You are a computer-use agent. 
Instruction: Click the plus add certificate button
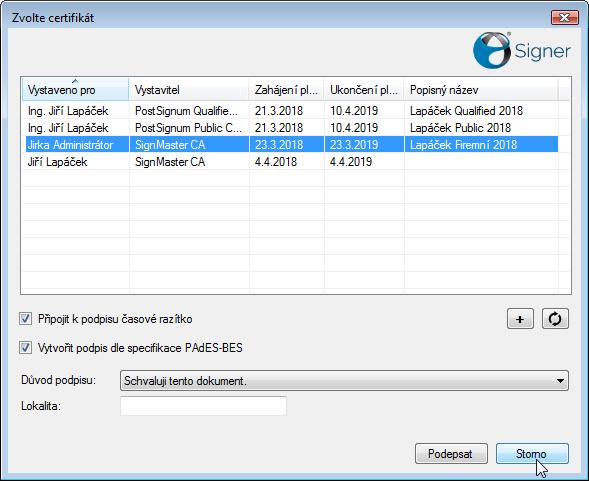(520, 319)
